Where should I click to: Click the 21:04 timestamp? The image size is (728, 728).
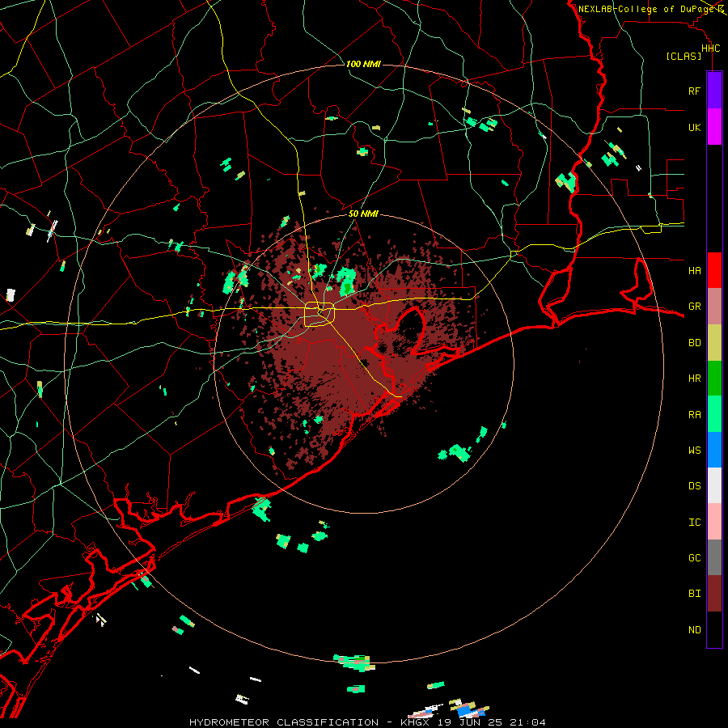(x=527, y=722)
